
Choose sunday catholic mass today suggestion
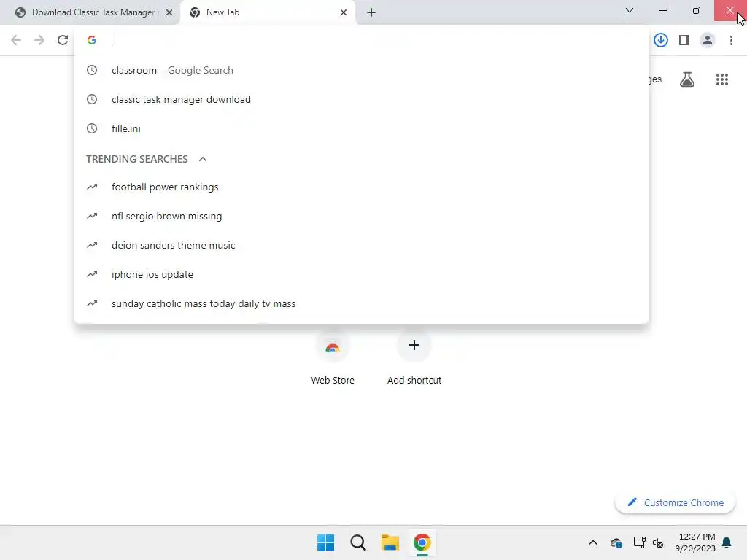tap(362, 303)
